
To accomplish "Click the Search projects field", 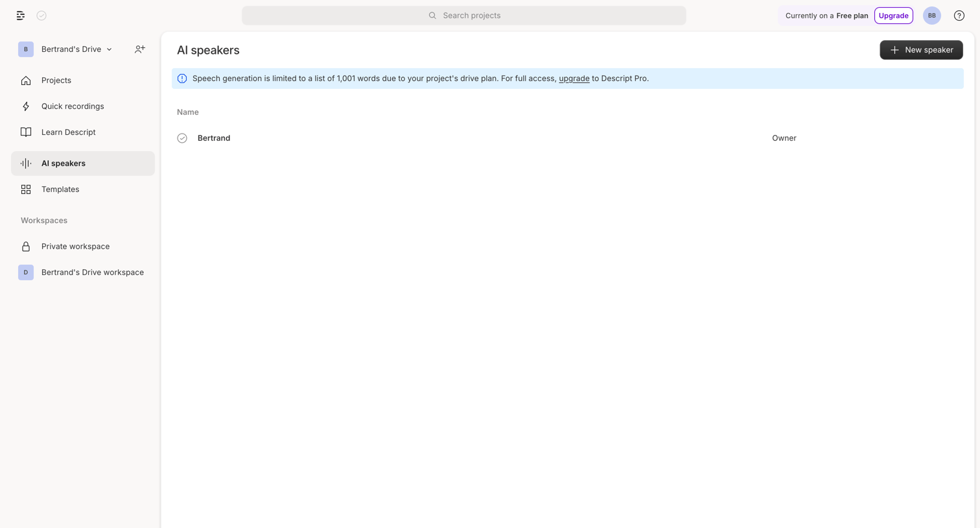I will coord(464,16).
